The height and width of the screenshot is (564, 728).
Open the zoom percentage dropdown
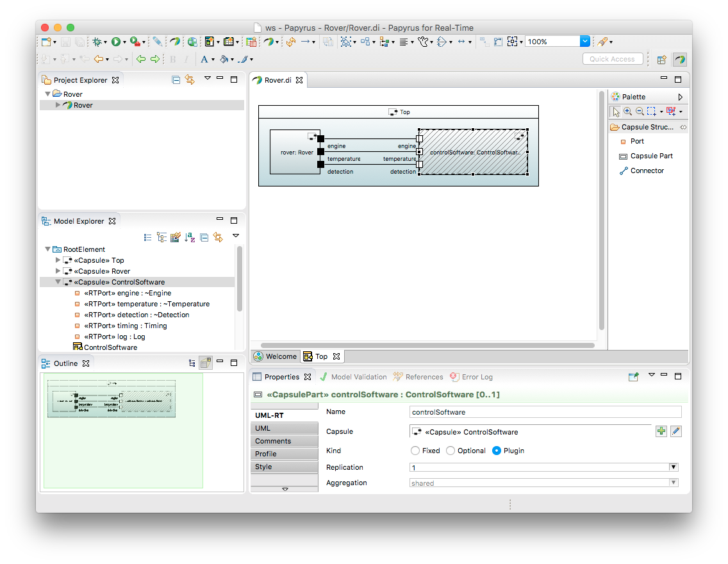click(x=585, y=41)
